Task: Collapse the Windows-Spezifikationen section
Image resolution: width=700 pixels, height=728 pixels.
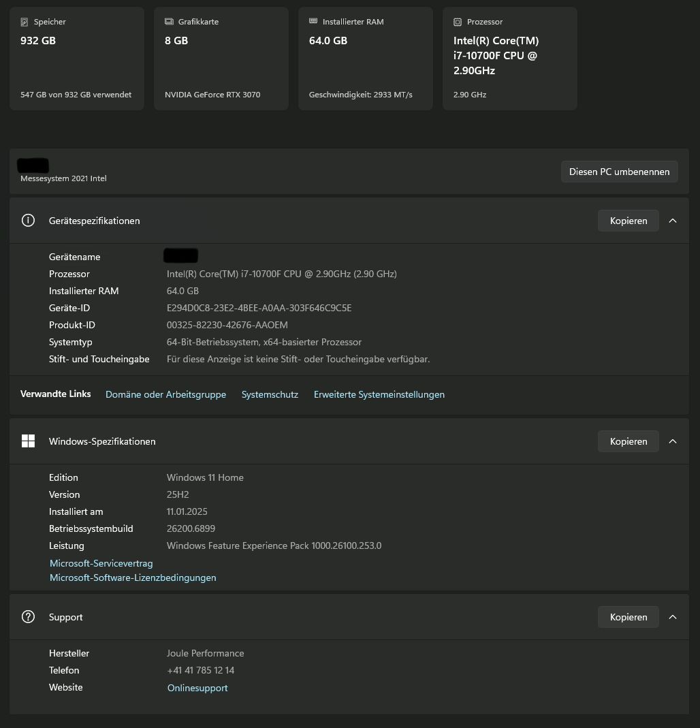Action: click(x=673, y=441)
